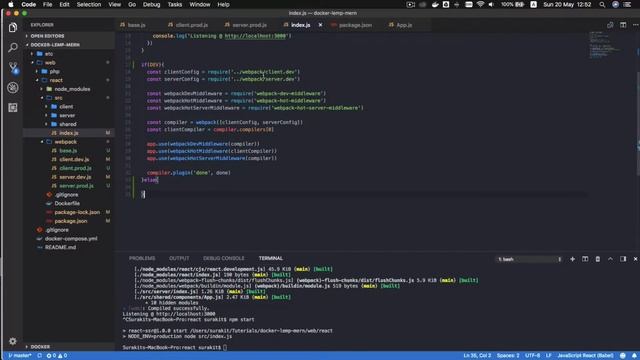Viewport: 640px width, 360px height.
Task: Kill terminal with trash icon
Action: point(598,259)
